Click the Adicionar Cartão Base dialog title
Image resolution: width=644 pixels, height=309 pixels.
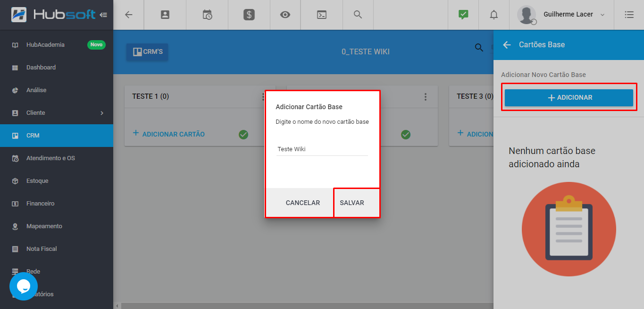pos(309,107)
